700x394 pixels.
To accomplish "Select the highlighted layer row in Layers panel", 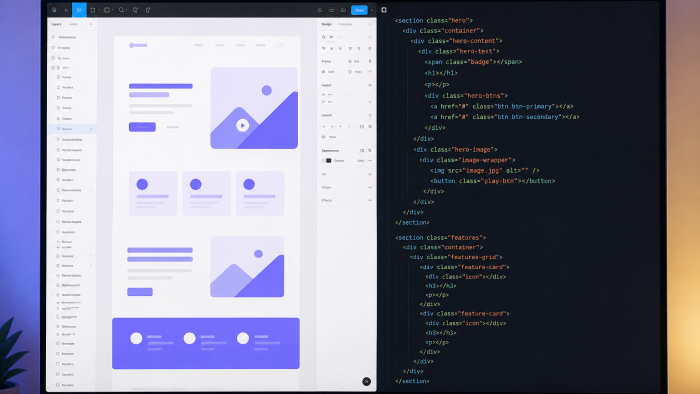I will pos(72,129).
